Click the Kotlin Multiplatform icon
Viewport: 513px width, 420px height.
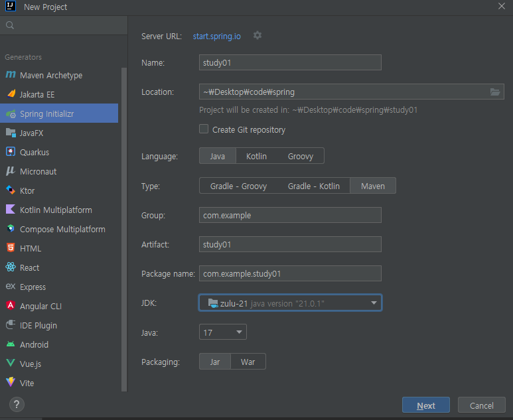[11, 210]
